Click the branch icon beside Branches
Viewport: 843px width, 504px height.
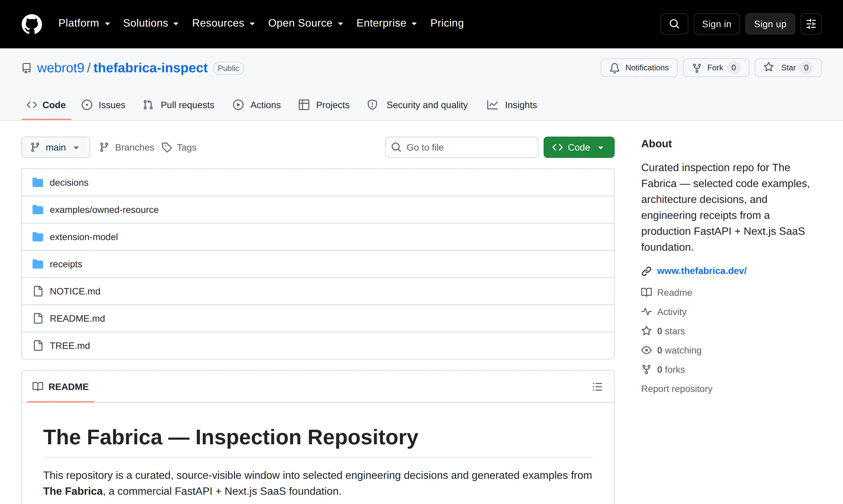104,148
